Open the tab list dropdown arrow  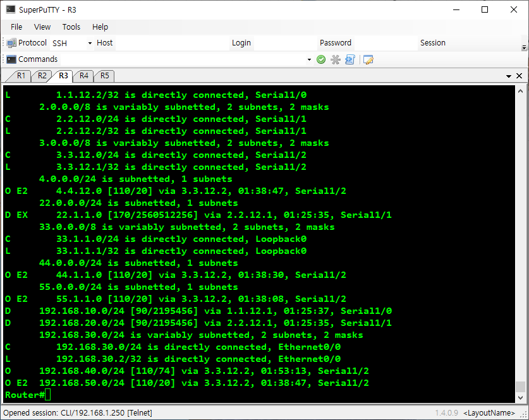tap(509, 76)
